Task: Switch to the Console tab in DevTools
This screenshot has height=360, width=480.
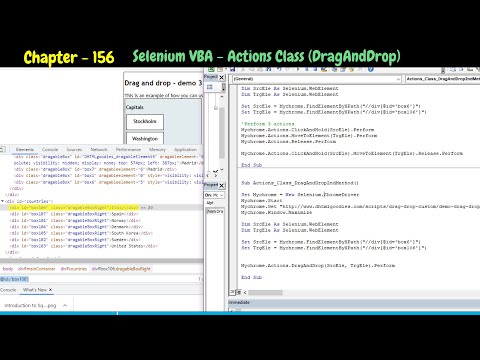Action: (50, 149)
